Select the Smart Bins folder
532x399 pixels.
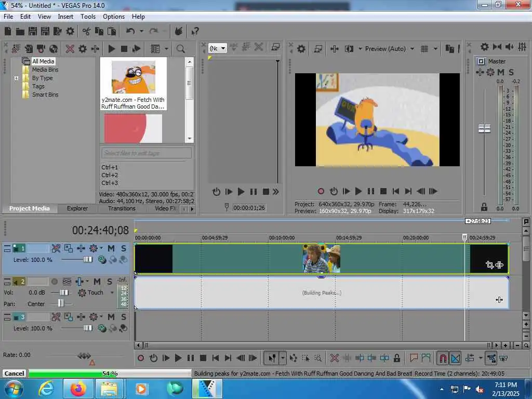click(x=45, y=95)
